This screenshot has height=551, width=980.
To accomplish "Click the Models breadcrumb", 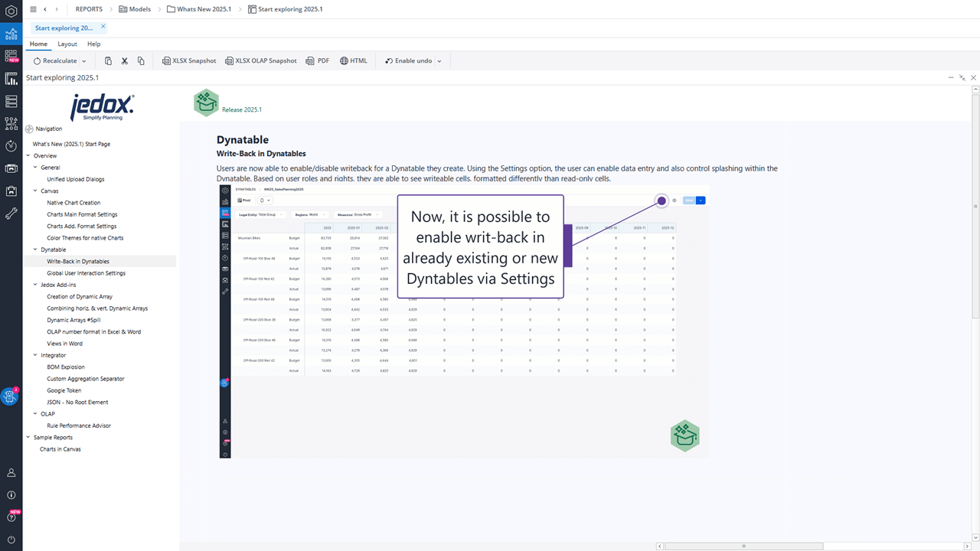I will pyautogui.click(x=135, y=9).
